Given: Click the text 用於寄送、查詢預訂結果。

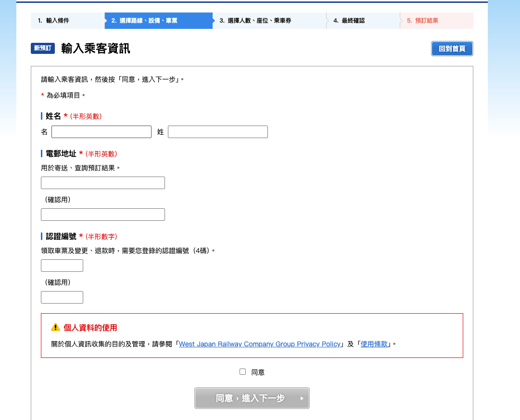Looking at the screenshot, I should [81, 168].
